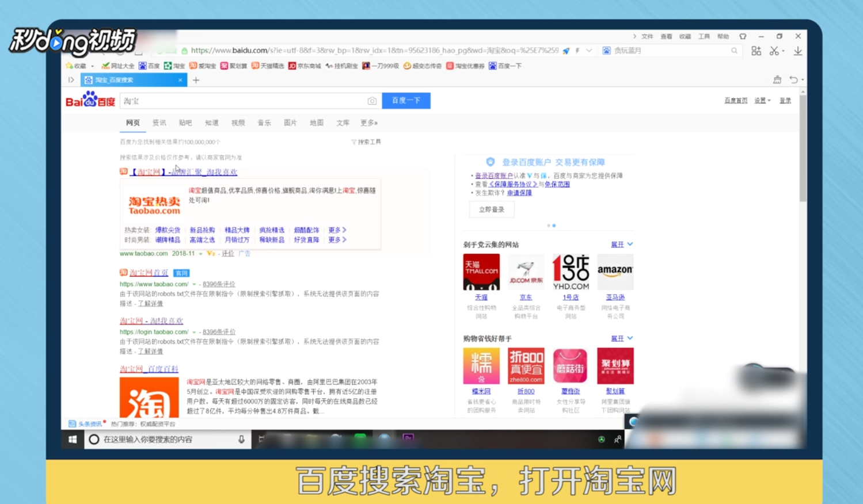Screen dimensions: 863x504
Task: Open the 【淘宝网】-品牌汇聚 result link
Action: (x=183, y=172)
